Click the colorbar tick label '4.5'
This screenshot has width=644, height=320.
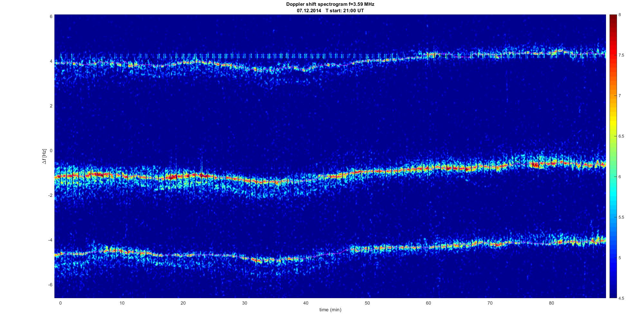click(621, 298)
